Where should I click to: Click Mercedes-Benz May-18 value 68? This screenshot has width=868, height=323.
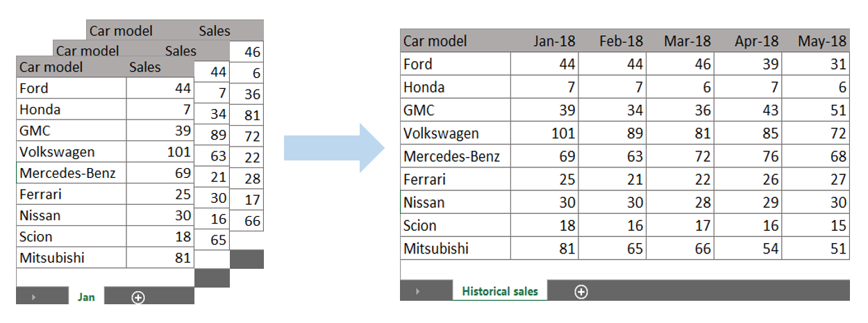pyautogui.click(x=815, y=156)
